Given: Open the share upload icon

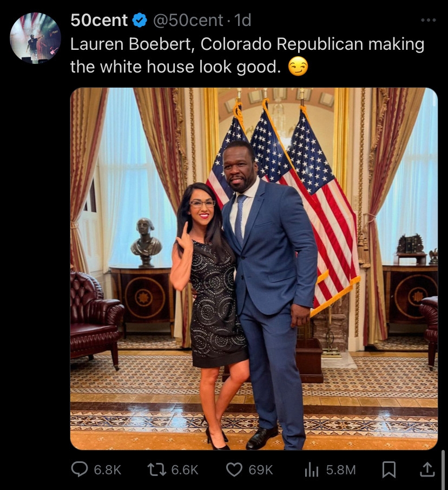Looking at the screenshot, I should pyautogui.click(x=427, y=469).
